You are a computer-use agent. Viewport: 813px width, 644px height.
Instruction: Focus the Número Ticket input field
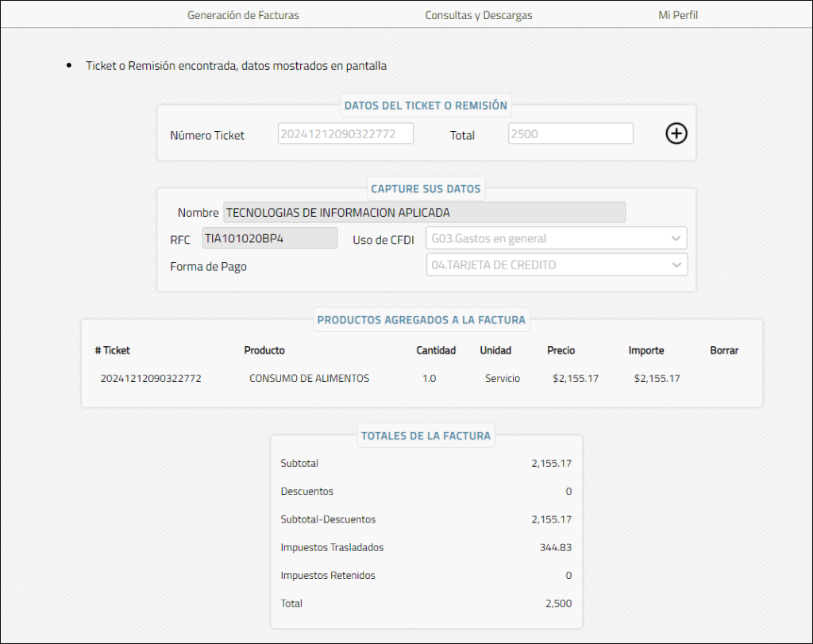(345, 133)
